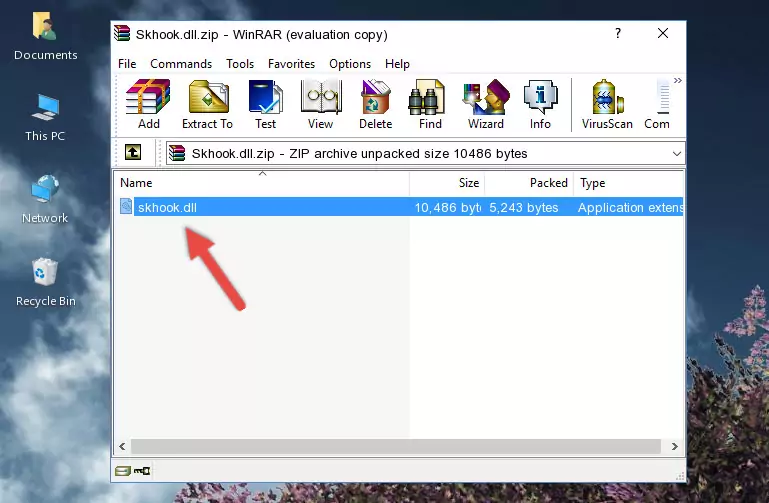The width and height of the screenshot is (769, 503).
Task: Go up one folder level
Action: (x=133, y=152)
